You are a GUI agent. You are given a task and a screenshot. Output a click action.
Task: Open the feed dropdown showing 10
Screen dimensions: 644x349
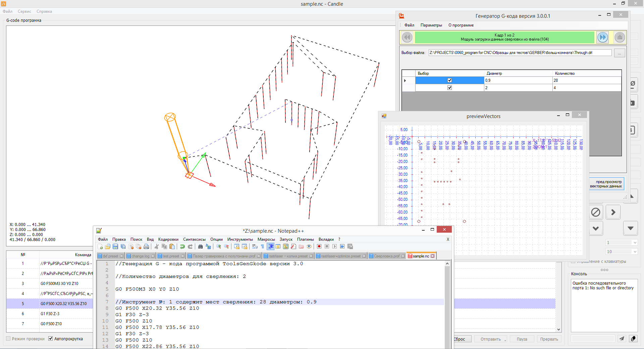coord(635,252)
